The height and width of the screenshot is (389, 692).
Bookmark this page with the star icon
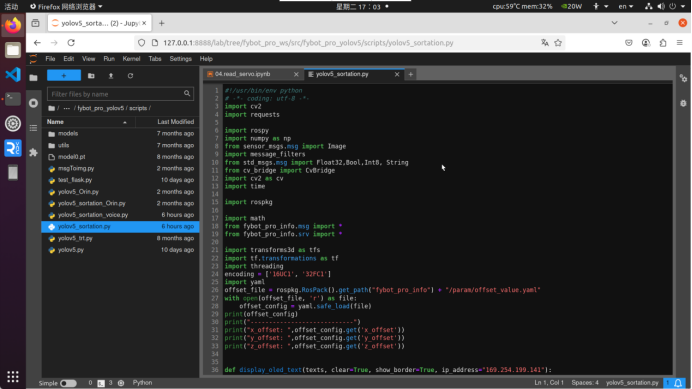[558, 43]
